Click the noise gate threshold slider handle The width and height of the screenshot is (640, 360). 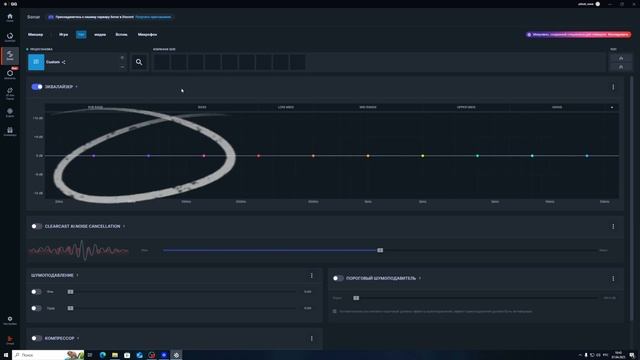point(356,298)
